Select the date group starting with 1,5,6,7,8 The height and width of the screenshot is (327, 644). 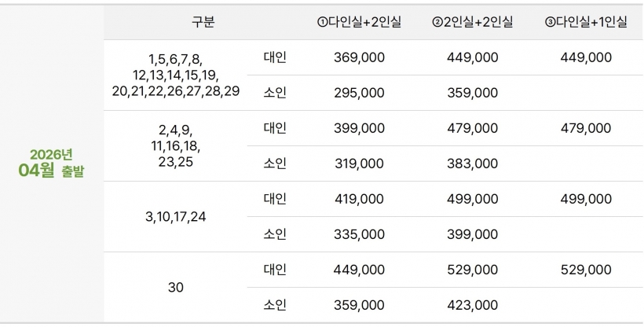click(x=176, y=75)
